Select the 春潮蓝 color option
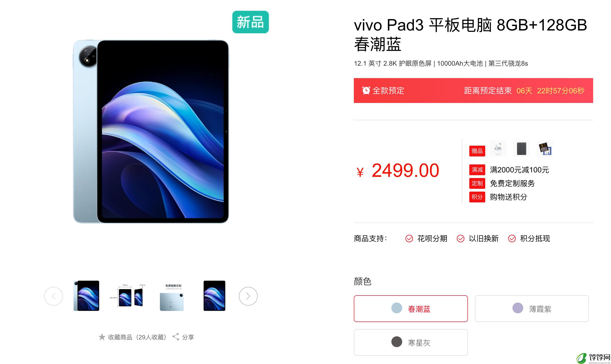Image resolution: width=611 pixels, height=364 pixels. (411, 309)
